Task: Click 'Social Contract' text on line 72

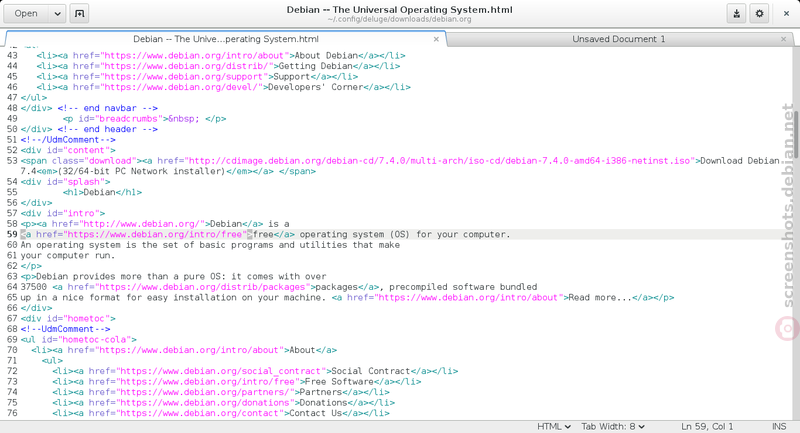Action: 371,371
